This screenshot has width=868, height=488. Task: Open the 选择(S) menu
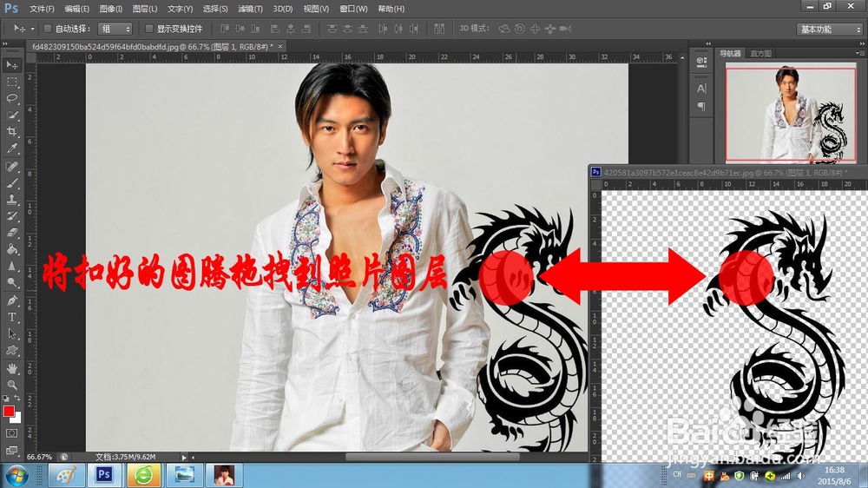[x=214, y=9]
